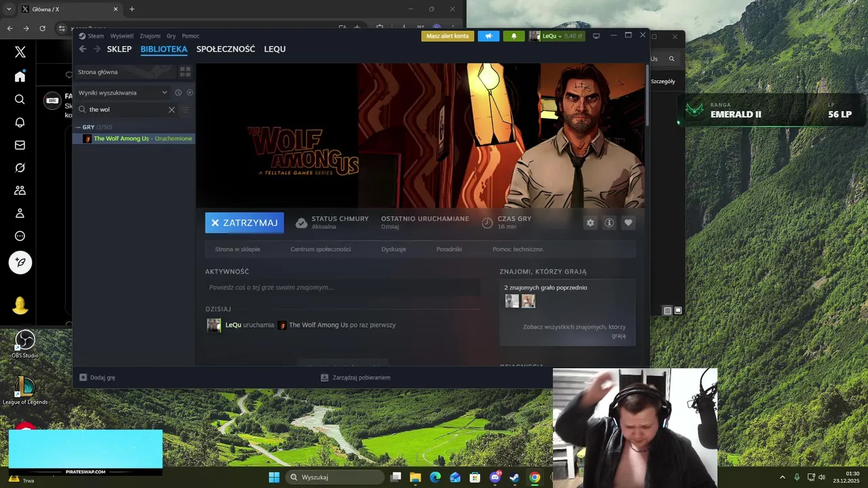The image size is (868, 488).
Task: Open Znajomi menu
Action: 150,36
